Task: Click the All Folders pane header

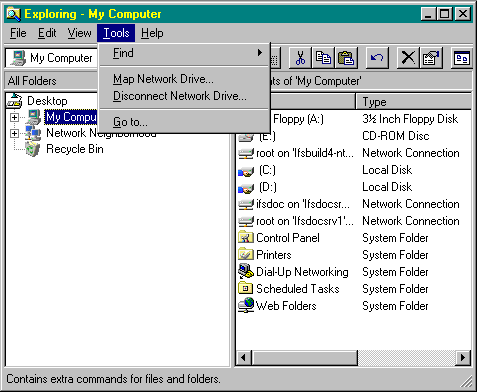Action: coord(51,81)
